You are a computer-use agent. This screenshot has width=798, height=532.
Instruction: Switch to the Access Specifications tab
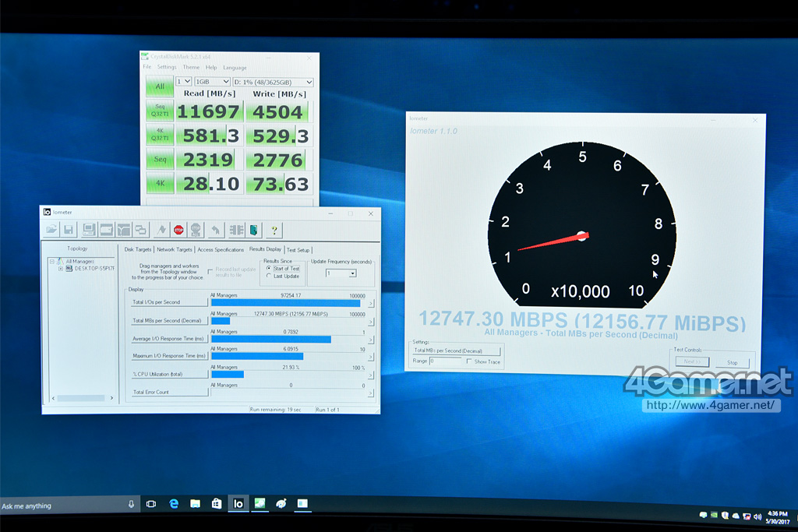click(221, 249)
